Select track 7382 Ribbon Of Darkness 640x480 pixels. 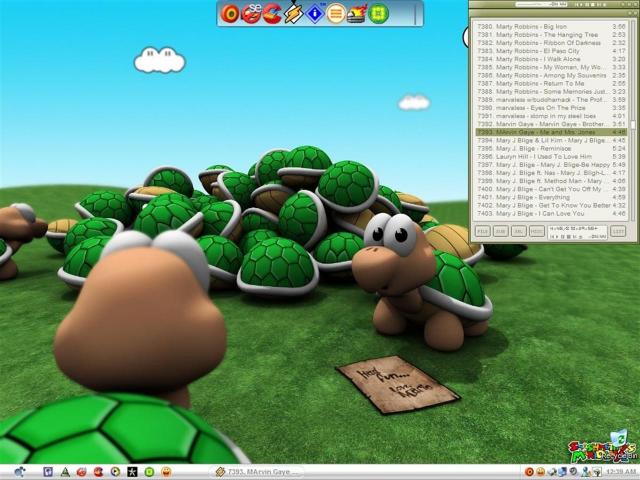coord(551,43)
